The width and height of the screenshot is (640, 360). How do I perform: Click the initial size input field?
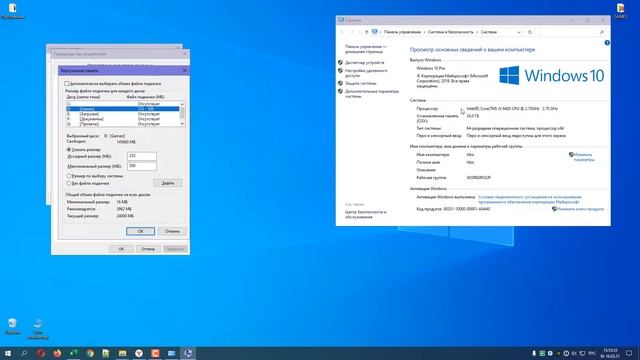click(x=142, y=156)
